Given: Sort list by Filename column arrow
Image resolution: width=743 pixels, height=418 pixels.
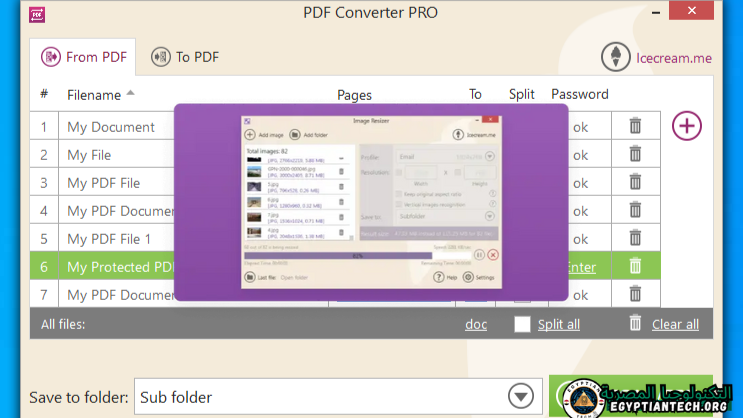Looking at the screenshot, I should point(130,94).
